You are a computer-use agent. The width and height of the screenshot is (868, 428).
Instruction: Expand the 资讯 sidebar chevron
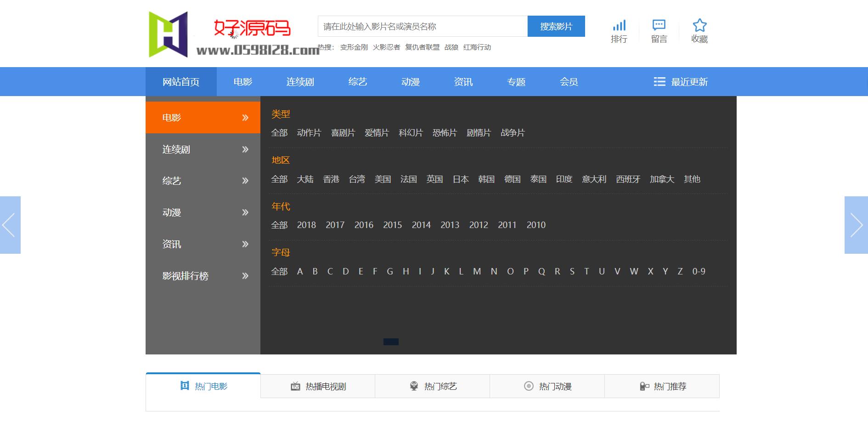point(245,244)
